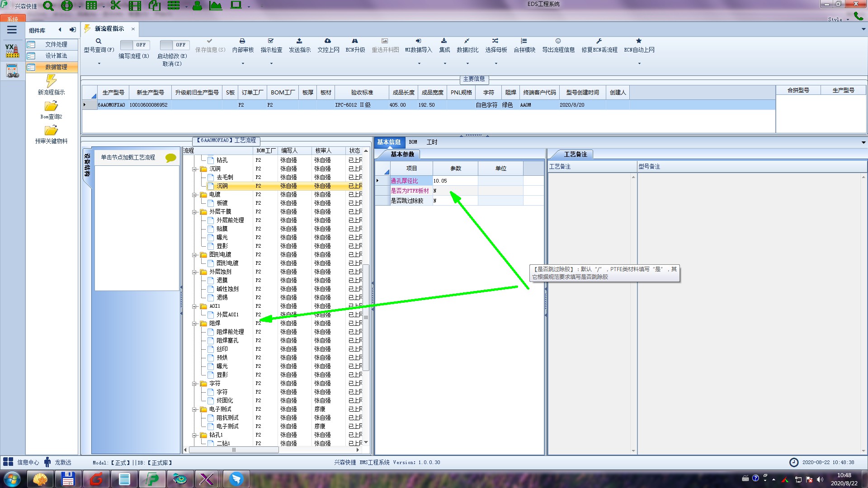Open dropdown arrow under MI数据导入

pyautogui.click(x=419, y=63)
